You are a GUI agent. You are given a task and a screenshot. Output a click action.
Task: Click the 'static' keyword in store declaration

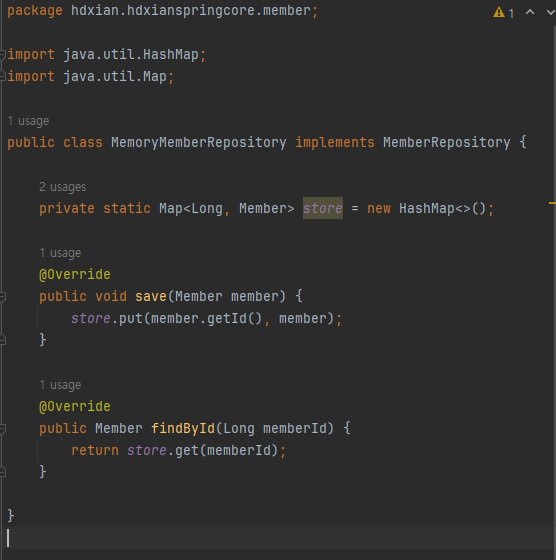pos(127,208)
